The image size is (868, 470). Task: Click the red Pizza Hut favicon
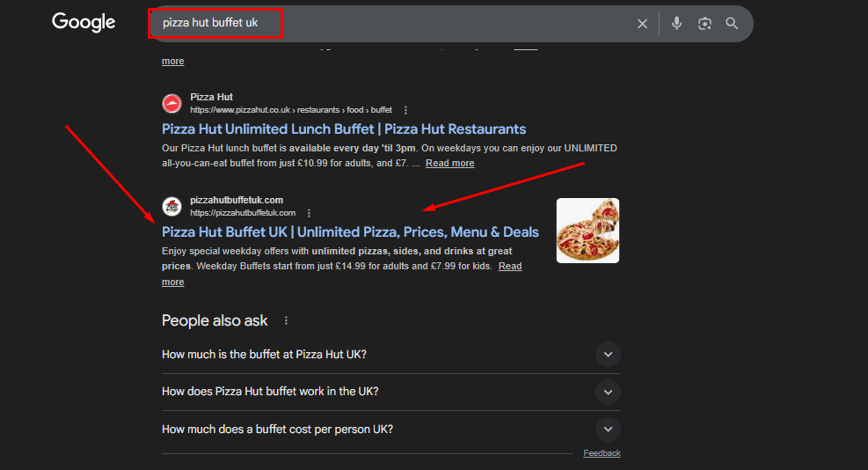coord(171,104)
